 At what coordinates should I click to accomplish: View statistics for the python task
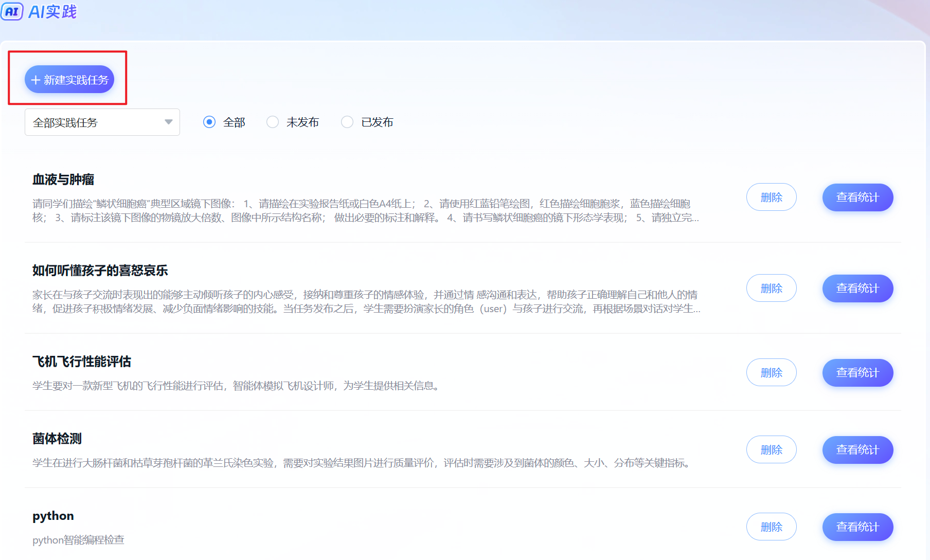[x=857, y=527]
